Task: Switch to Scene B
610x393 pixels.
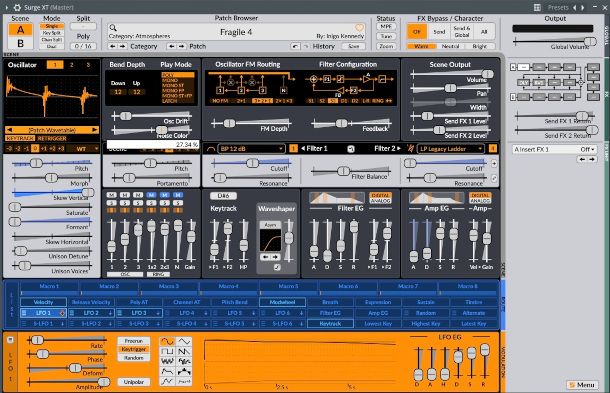Action: [20, 43]
